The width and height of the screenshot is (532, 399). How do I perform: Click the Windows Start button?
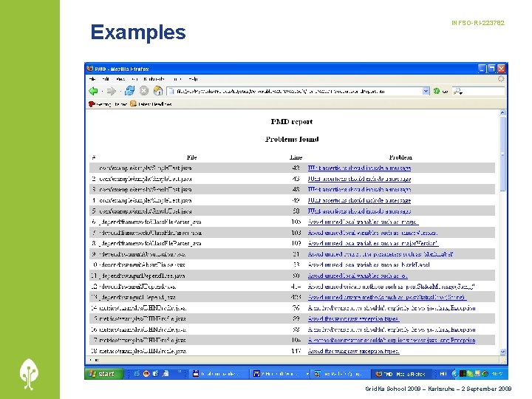(x=103, y=374)
